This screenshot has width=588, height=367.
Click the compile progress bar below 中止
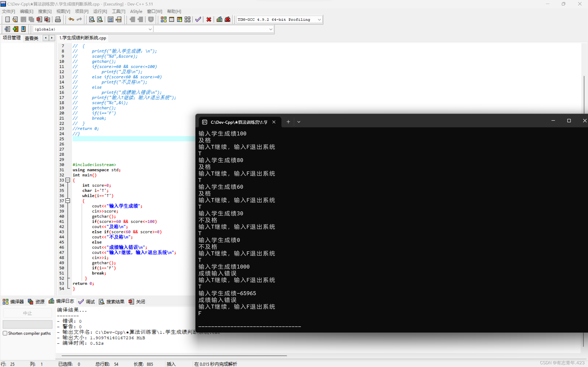coord(27,325)
